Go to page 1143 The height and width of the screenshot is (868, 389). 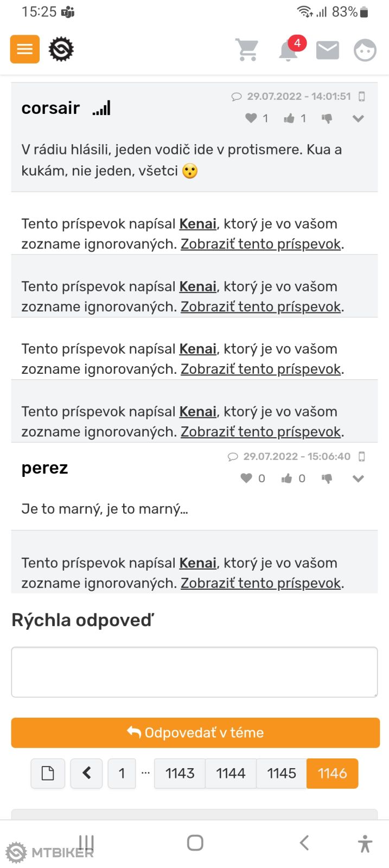pos(180,773)
